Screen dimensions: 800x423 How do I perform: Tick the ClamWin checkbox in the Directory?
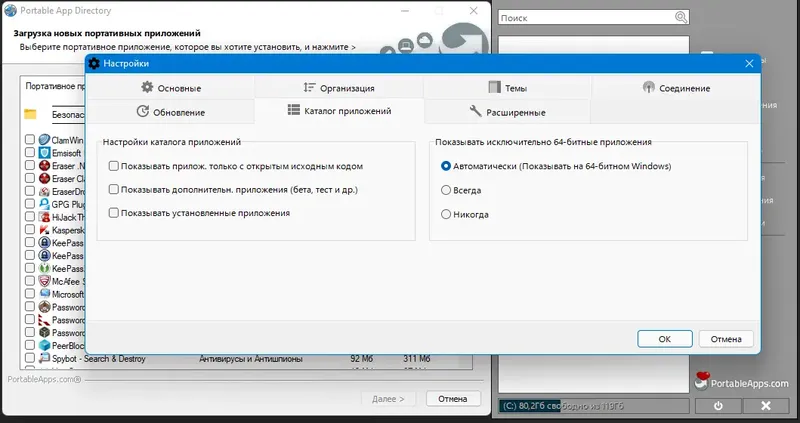(x=30, y=139)
